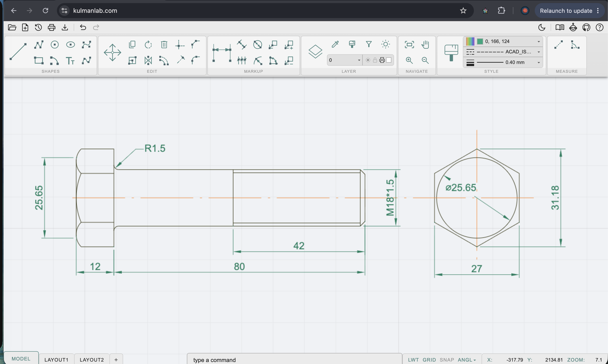Open the layer 0 selection dropdown
The height and width of the screenshot is (364, 608).
click(344, 60)
